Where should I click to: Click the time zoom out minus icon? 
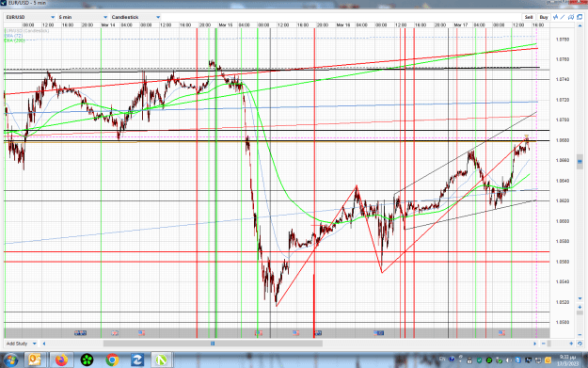[544, 344]
